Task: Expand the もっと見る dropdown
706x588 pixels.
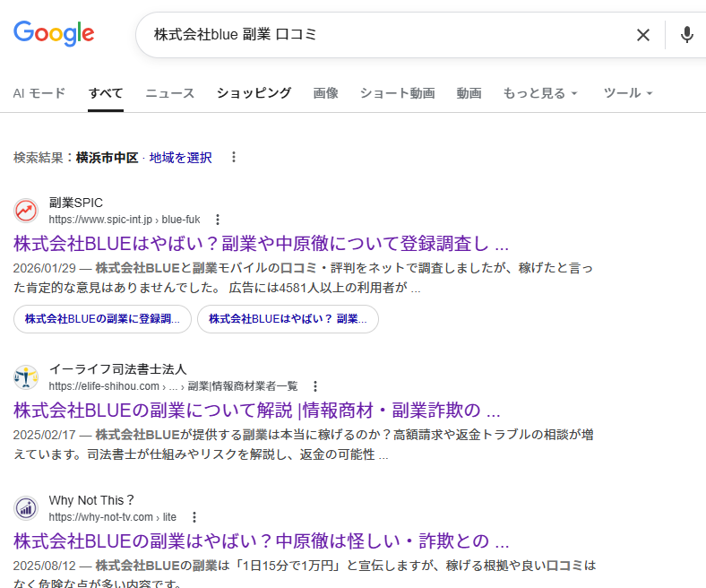Action: (x=540, y=93)
